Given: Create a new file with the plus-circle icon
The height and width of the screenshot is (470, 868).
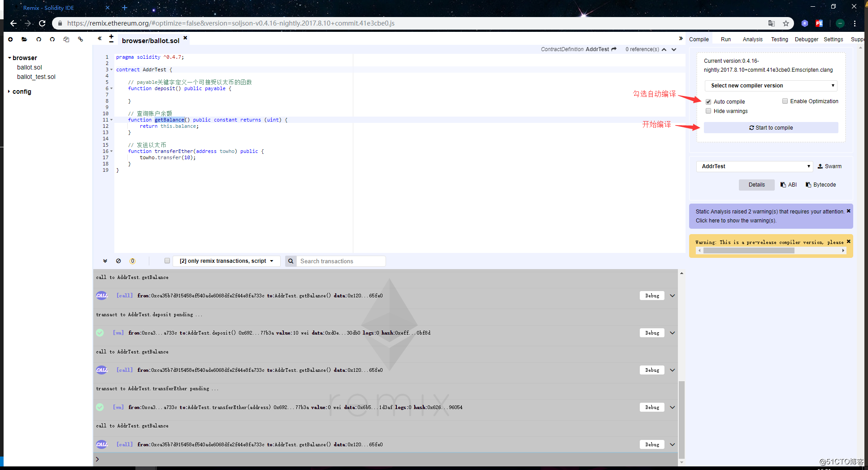Looking at the screenshot, I should (10, 39).
